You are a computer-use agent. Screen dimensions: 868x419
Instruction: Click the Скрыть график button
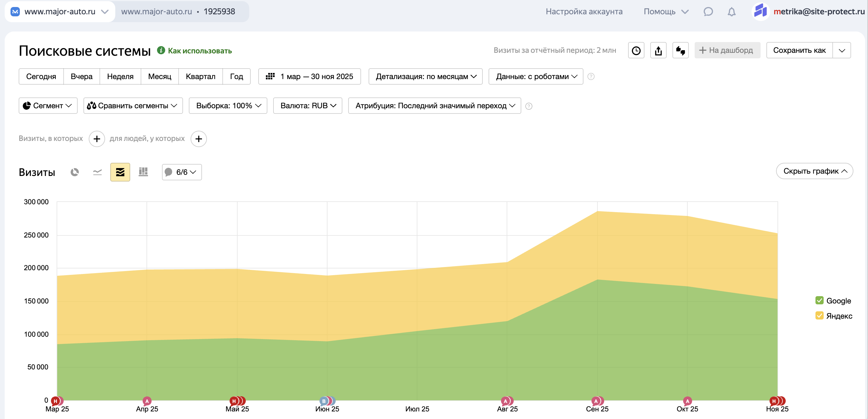pos(815,171)
